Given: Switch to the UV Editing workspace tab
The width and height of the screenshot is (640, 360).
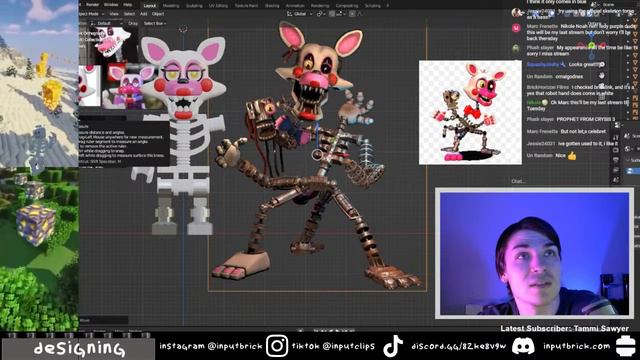Looking at the screenshot, I should (218, 6).
